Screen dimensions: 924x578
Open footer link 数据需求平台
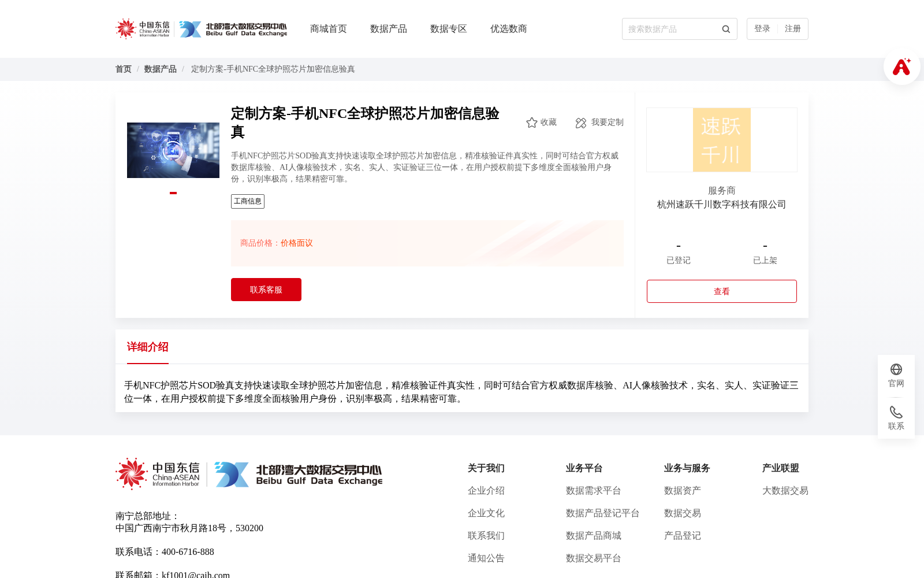tap(594, 491)
